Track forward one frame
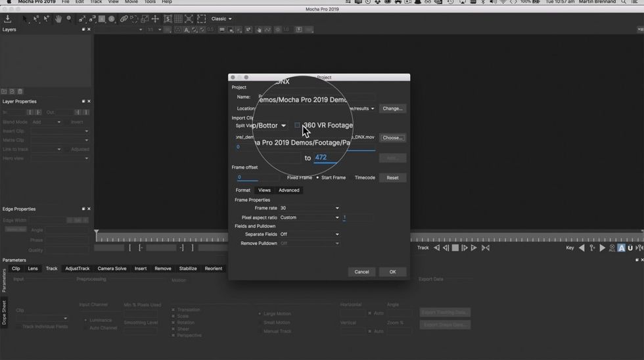Viewport: 644px width, 360px height. pyautogui.click(x=465, y=248)
